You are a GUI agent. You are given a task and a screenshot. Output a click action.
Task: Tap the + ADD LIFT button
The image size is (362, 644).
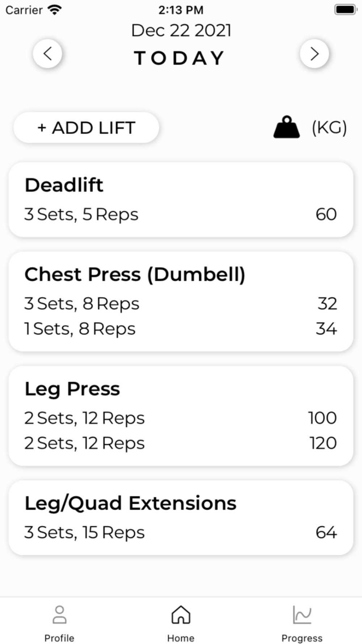tap(86, 127)
